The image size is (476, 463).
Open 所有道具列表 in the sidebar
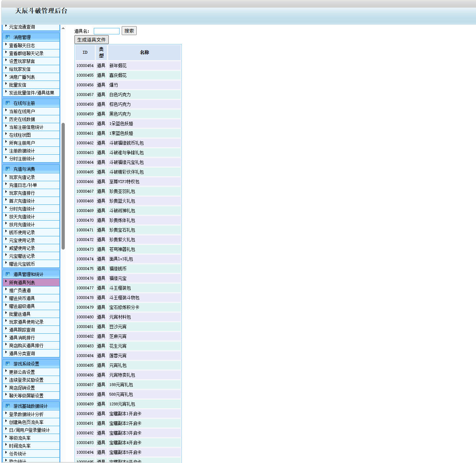click(22, 283)
